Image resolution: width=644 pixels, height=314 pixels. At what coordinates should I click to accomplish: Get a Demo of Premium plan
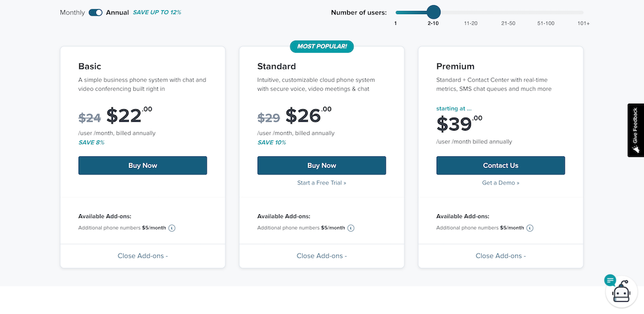(x=500, y=183)
